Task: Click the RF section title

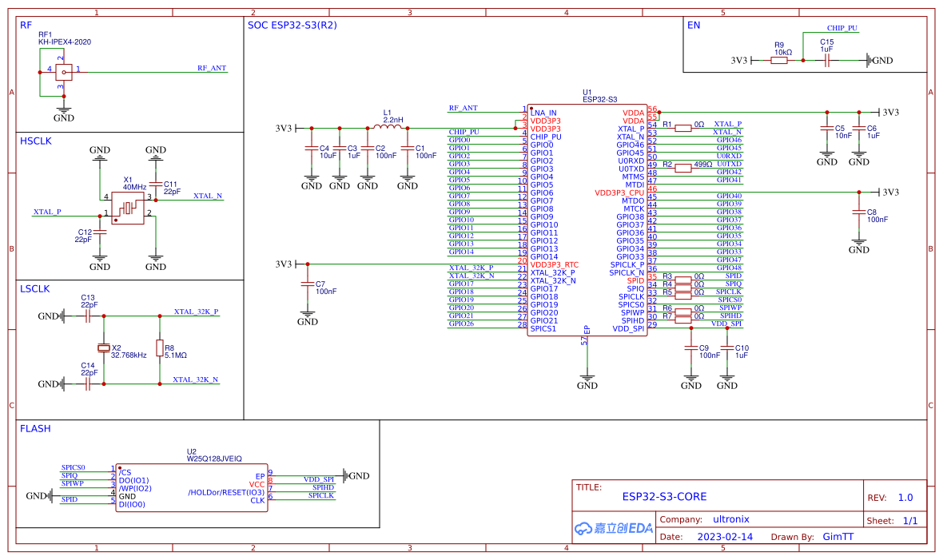Action: point(26,26)
